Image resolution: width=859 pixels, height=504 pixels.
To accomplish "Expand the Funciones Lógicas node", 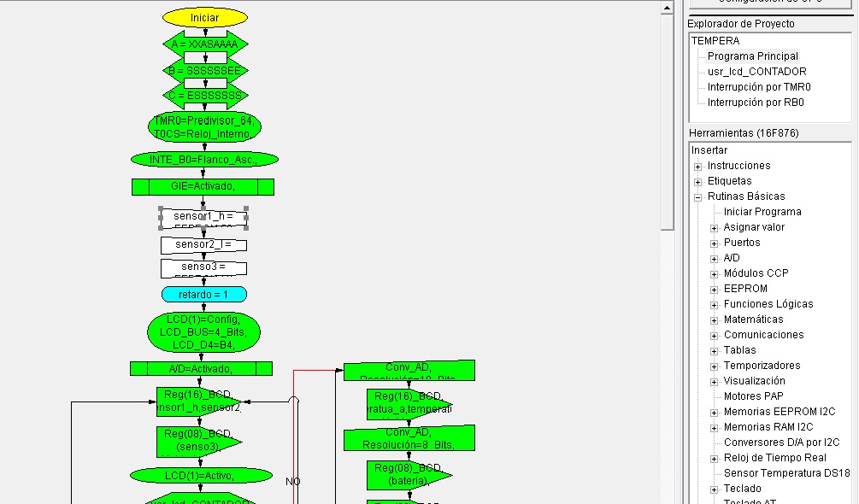I will click(715, 305).
